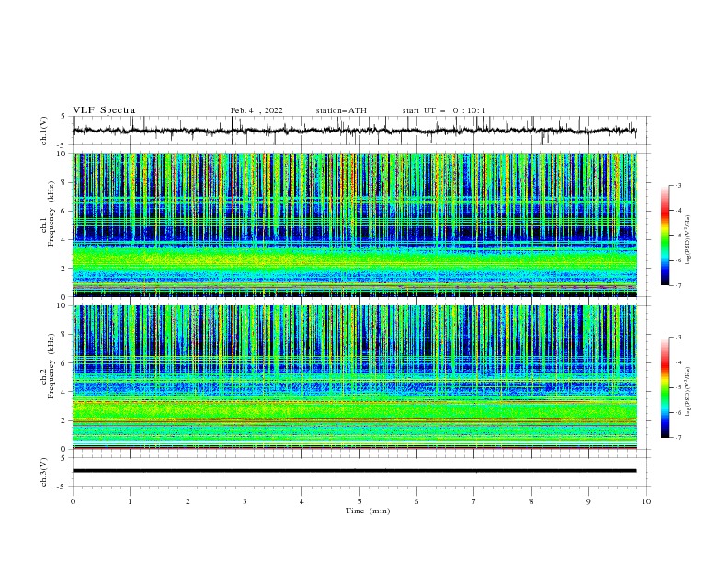
Task: Click the "VLF Spectra" plot title
Action: (x=104, y=110)
